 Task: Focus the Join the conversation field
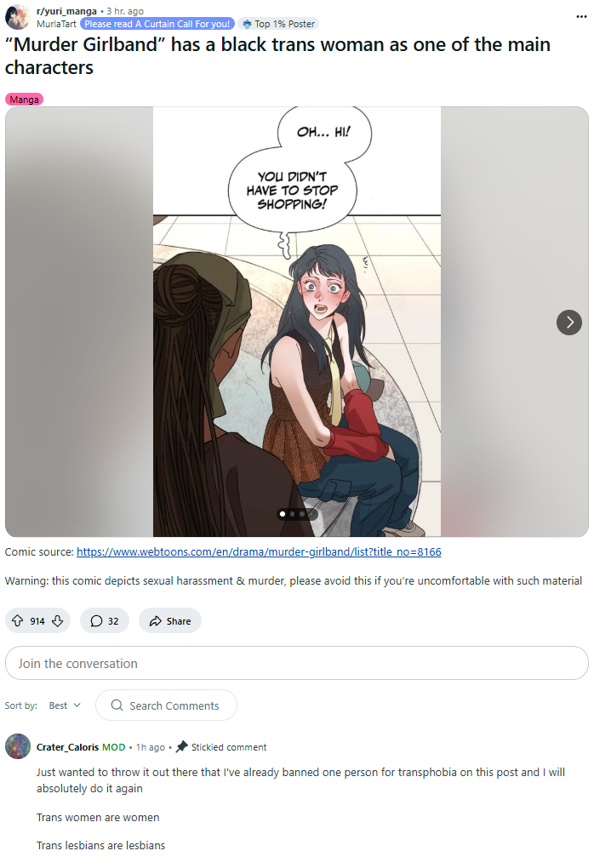click(297, 663)
